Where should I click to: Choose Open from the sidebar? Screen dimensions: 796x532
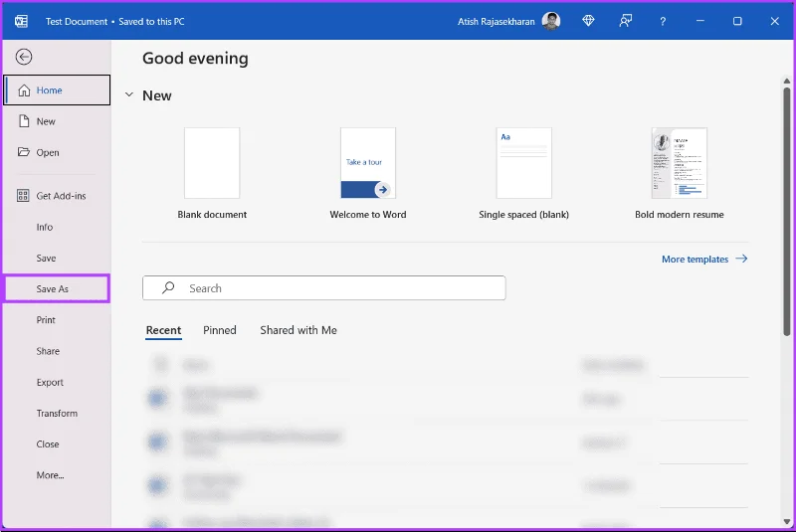(x=57, y=152)
